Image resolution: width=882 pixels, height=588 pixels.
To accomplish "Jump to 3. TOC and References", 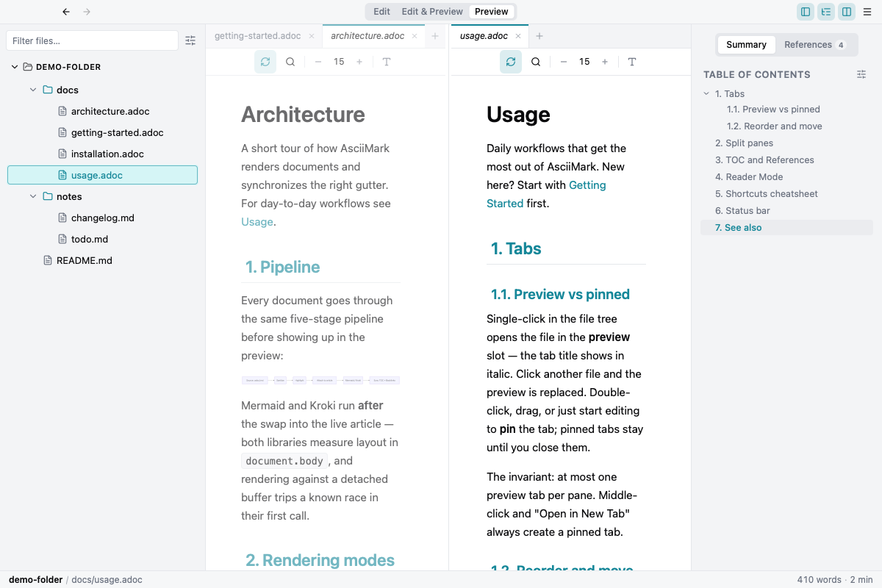I will coord(764,160).
